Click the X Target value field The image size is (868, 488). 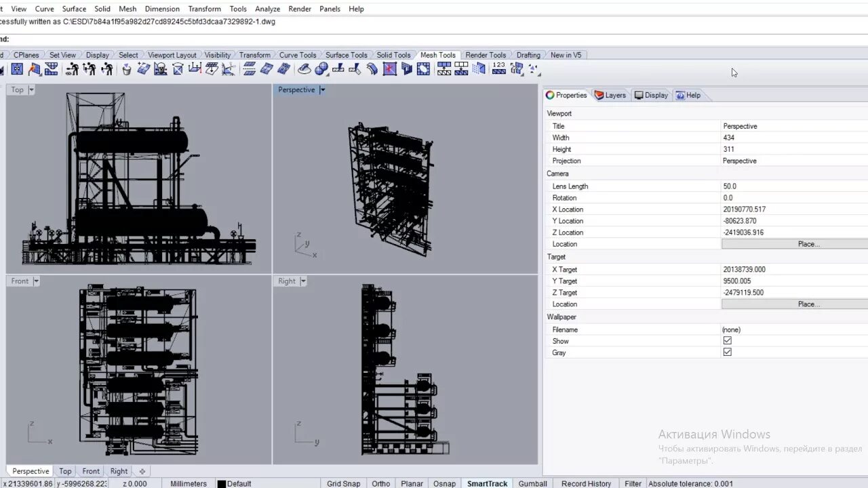point(795,270)
